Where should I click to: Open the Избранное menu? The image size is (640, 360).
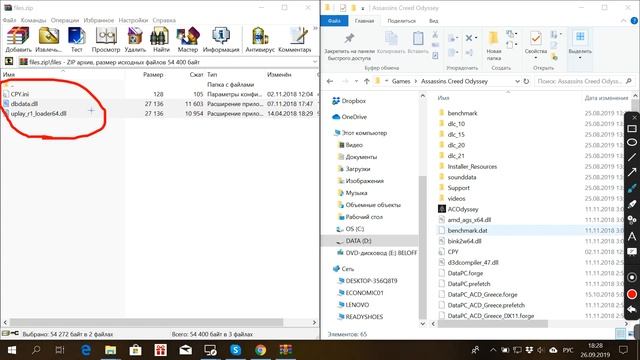point(98,20)
